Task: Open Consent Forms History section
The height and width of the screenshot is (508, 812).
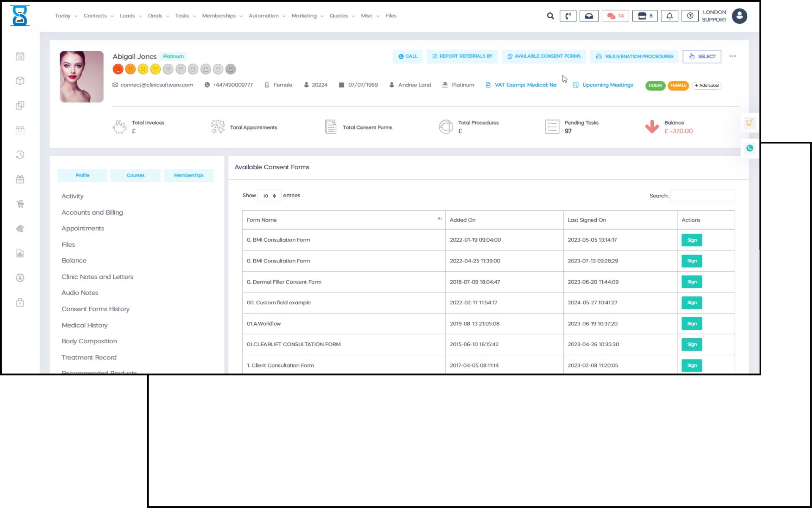Action: point(96,309)
